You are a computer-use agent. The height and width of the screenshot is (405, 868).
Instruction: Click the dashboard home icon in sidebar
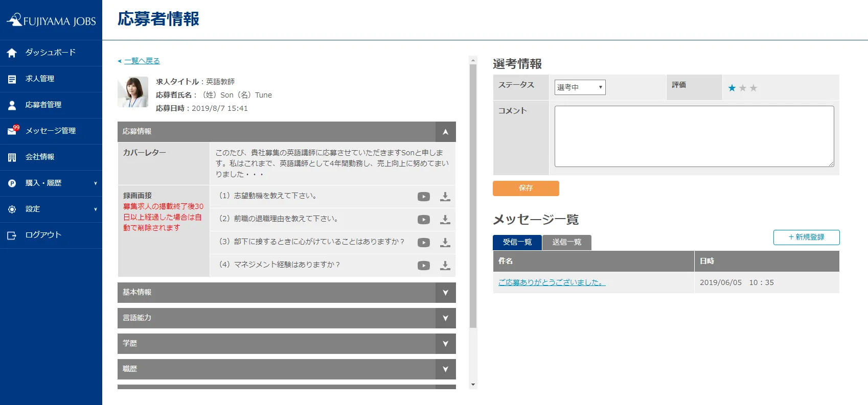(x=12, y=53)
